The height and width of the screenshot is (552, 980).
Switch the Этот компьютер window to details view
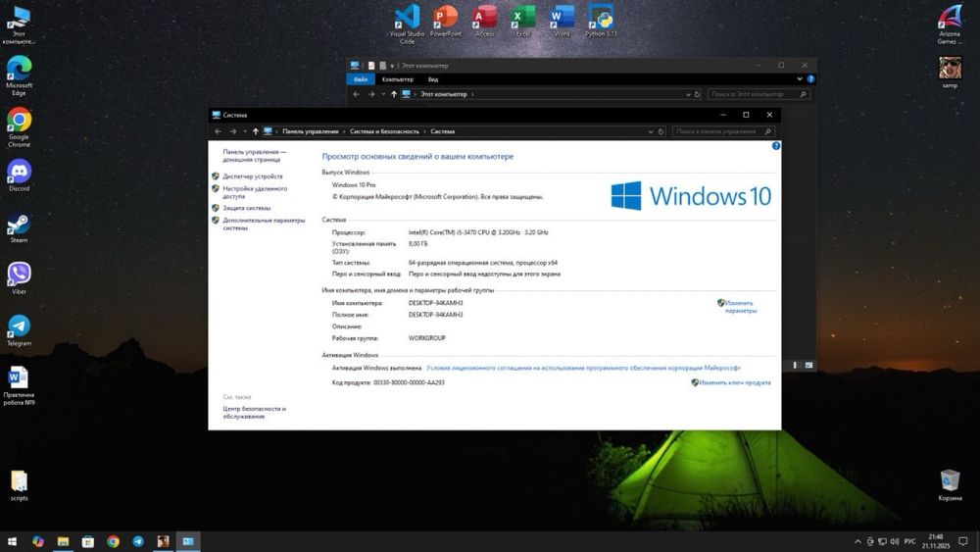tap(797, 365)
